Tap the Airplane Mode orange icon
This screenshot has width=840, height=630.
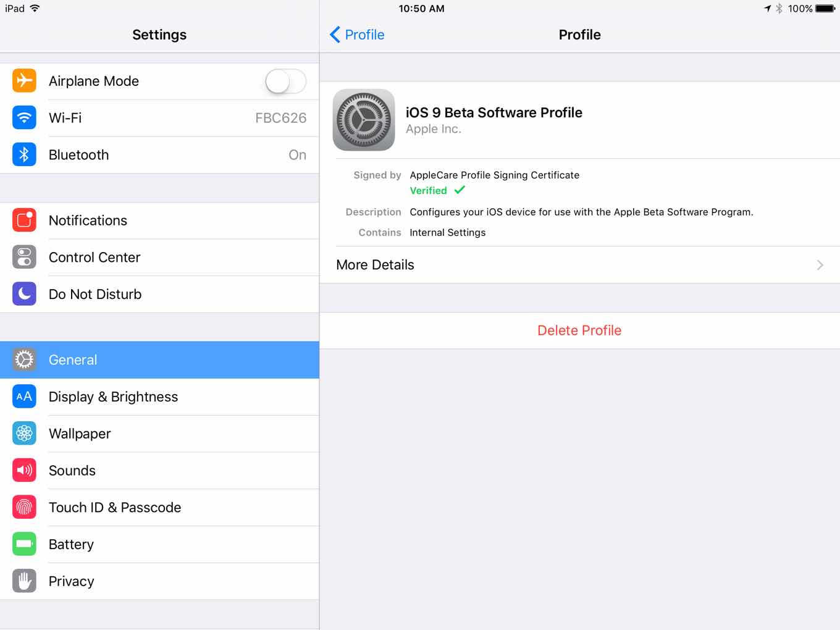pos(24,81)
